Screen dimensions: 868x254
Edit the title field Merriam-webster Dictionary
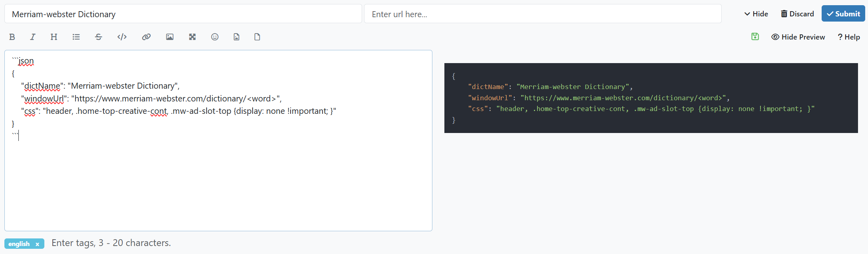pyautogui.click(x=183, y=14)
